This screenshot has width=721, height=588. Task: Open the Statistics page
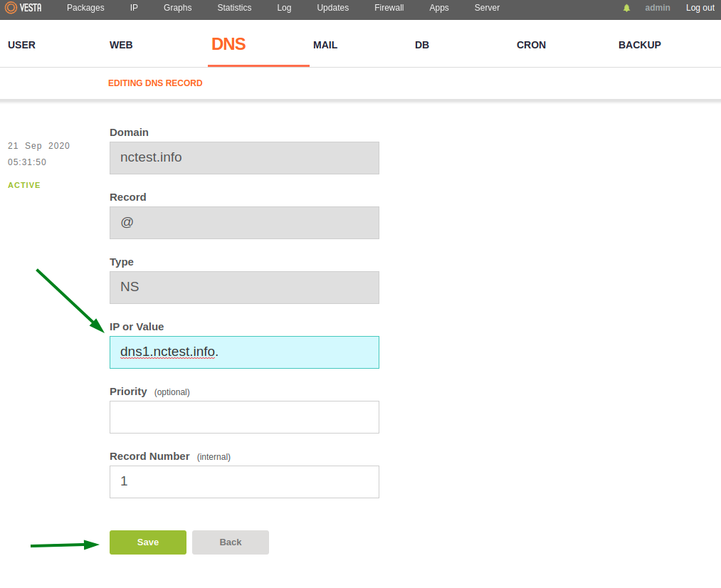[234, 8]
